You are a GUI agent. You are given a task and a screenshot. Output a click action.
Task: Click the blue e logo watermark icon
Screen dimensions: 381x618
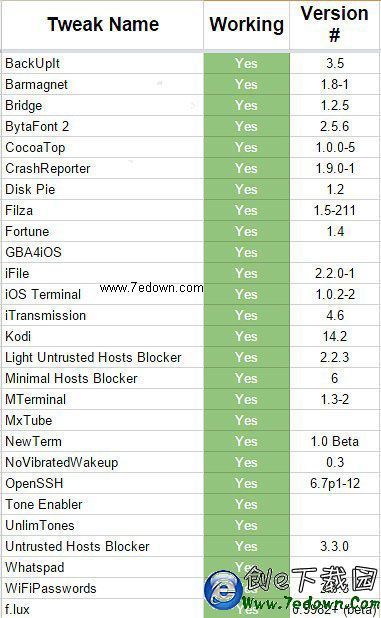click(223, 590)
